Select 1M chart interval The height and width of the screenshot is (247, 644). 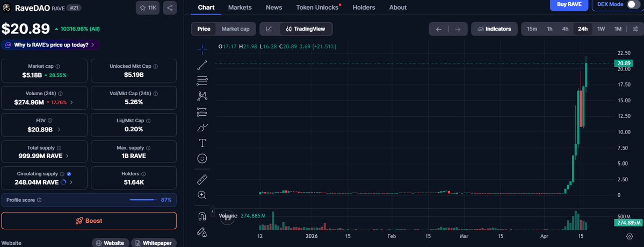[x=618, y=29]
